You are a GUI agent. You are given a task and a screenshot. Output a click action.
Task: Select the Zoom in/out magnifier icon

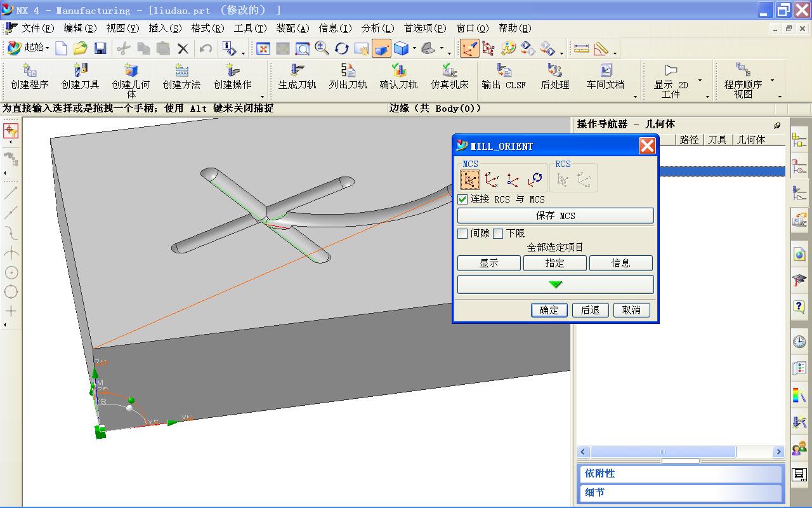pos(322,48)
